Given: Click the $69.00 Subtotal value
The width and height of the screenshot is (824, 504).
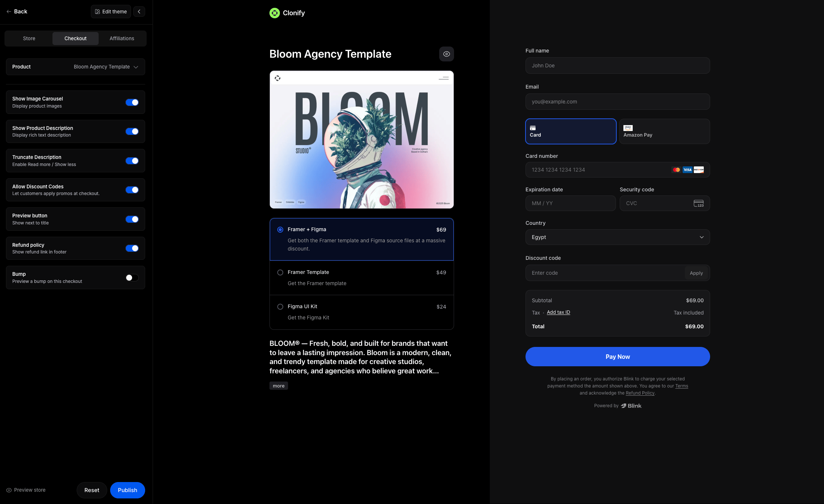Looking at the screenshot, I should pyautogui.click(x=695, y=300).
